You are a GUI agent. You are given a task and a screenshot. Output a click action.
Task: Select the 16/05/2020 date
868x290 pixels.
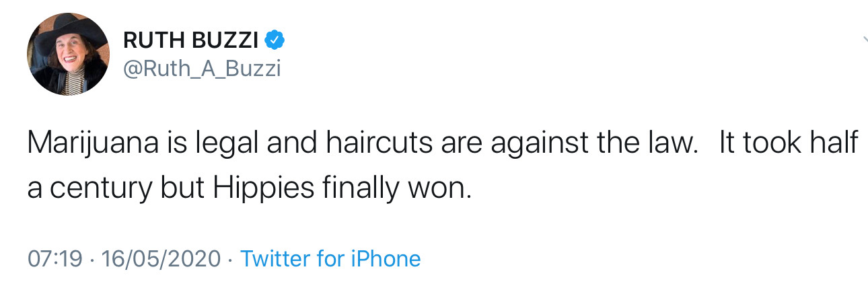pos(161,259)
